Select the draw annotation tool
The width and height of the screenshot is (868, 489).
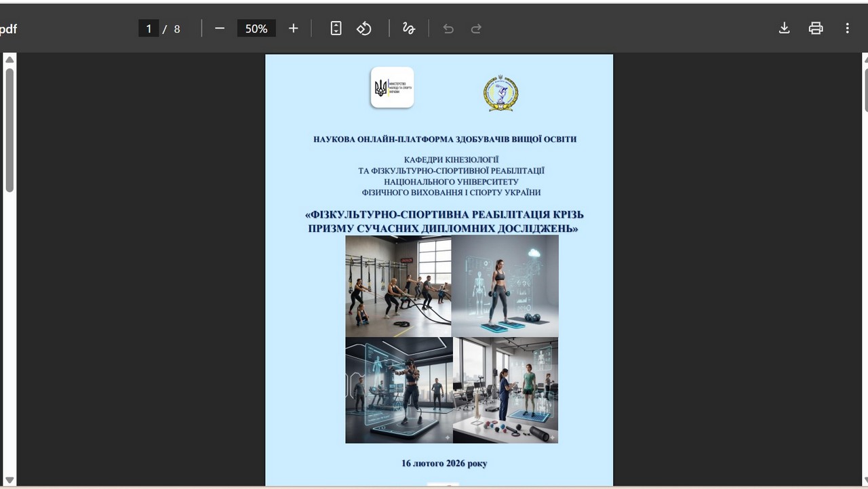[408, 28]
